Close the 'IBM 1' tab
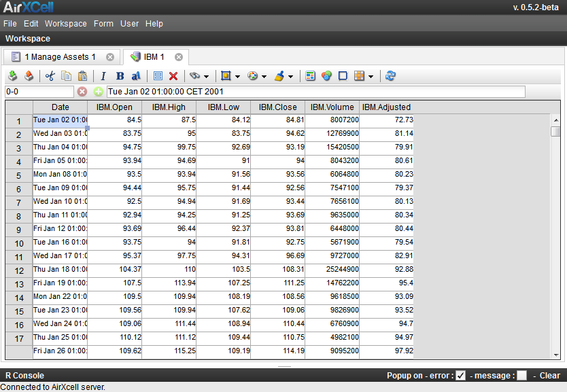Viewport: 567px width, 392px height. (179, 57)
